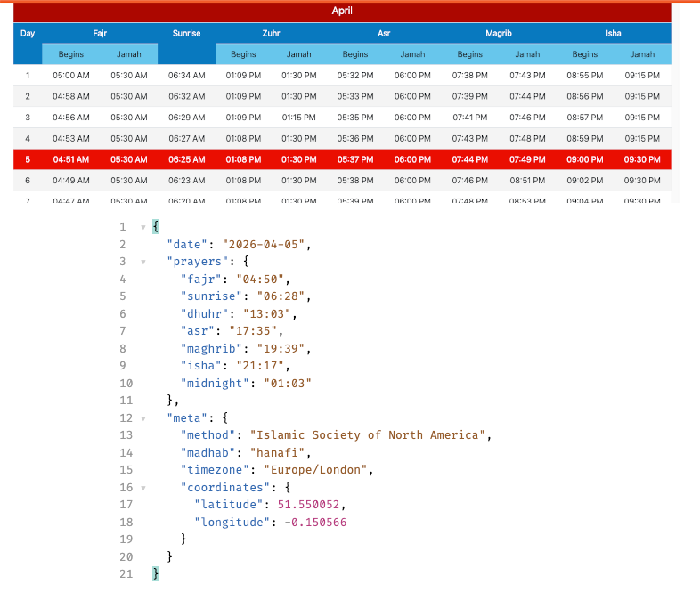The width and height of the screenshot is (700, 608).
Task: Click the "dhuhr" value "13:03"
Action: [x=267, y=314]
